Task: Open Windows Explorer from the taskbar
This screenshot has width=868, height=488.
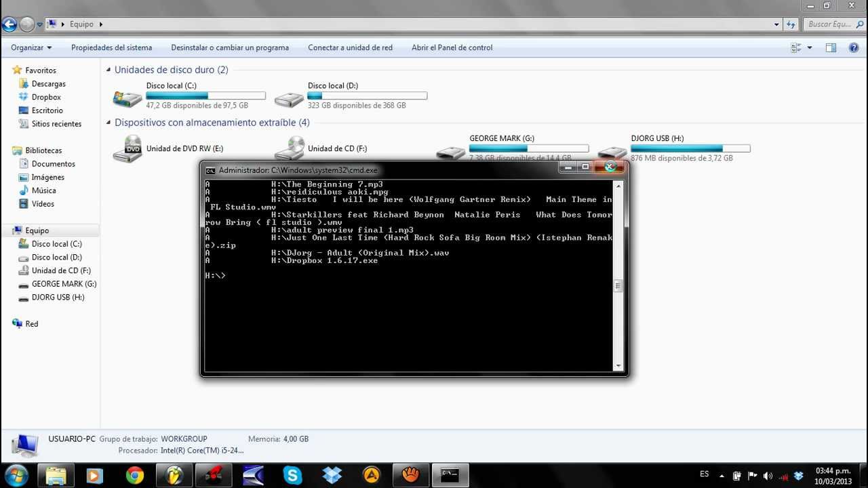Action: [x=56, y=475]
